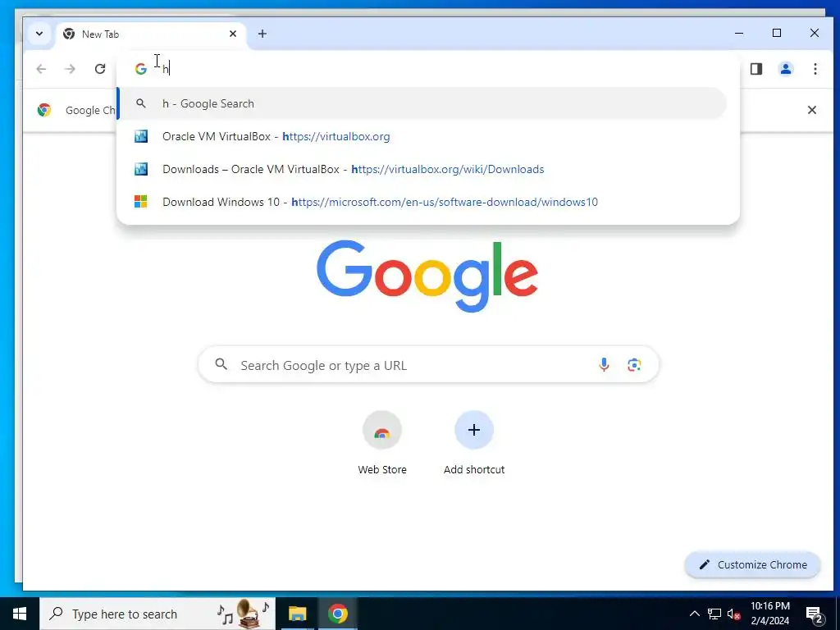Click the network status tray icon
This screenshot has height=630, width=840.
click(x=714, y=614)
